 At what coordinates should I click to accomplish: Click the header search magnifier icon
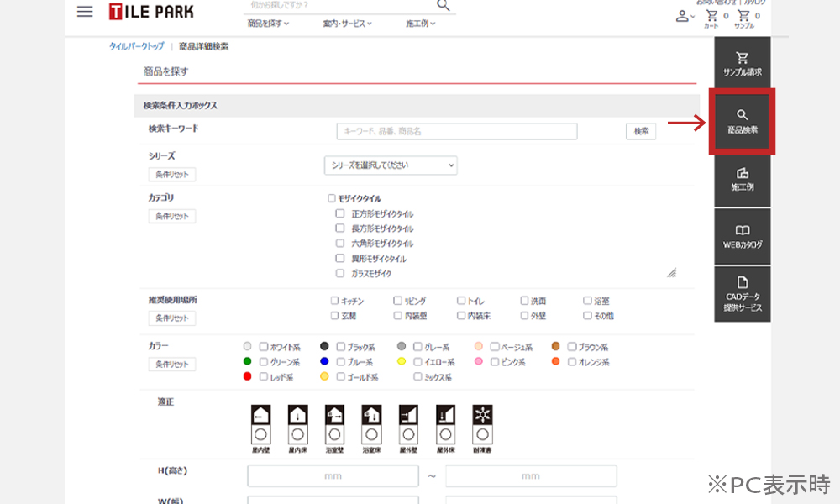[x=444, y=5]
